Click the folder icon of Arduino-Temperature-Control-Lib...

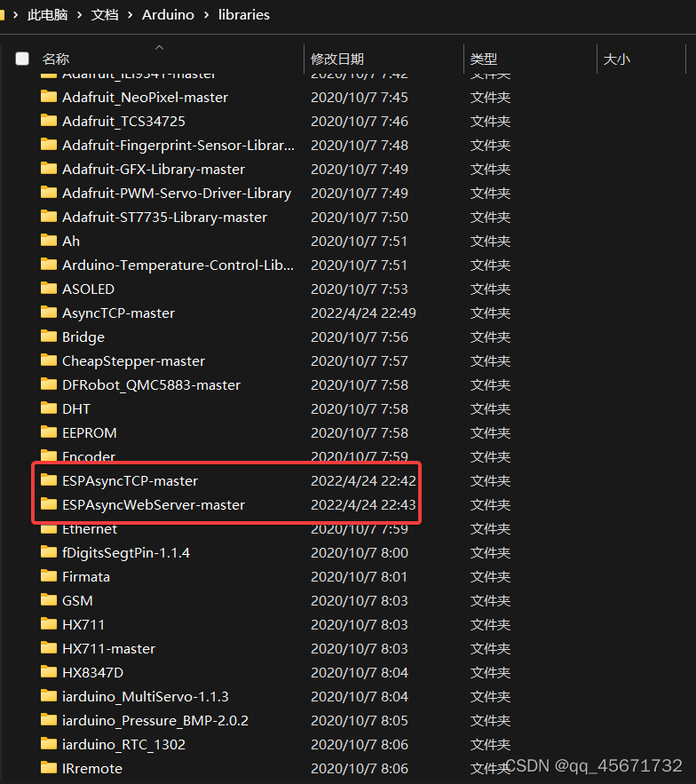(49, 265)
